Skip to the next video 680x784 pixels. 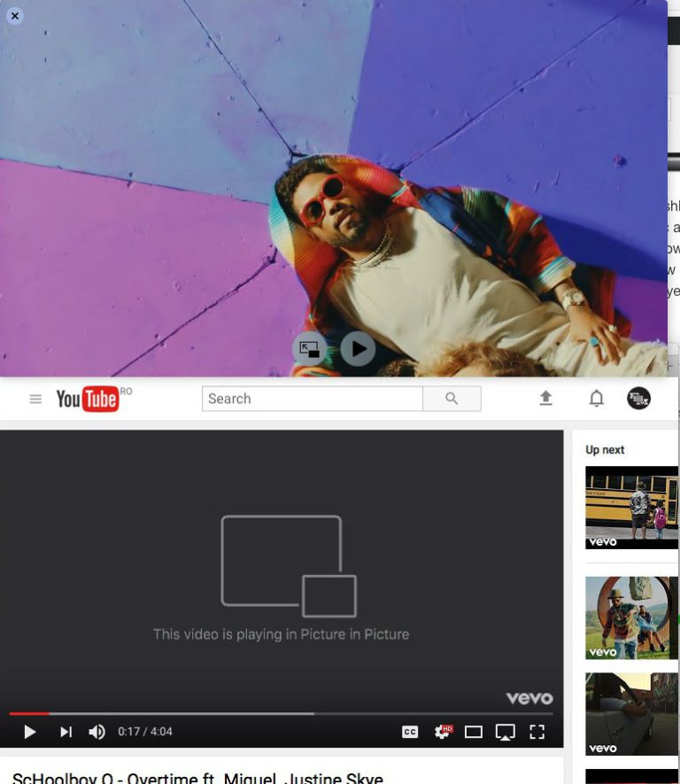(66, 732)
